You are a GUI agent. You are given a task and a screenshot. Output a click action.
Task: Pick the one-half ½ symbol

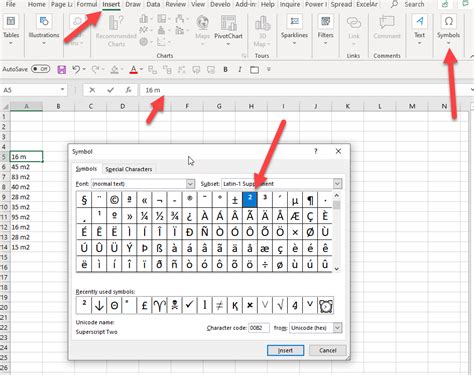click(159, 216)
